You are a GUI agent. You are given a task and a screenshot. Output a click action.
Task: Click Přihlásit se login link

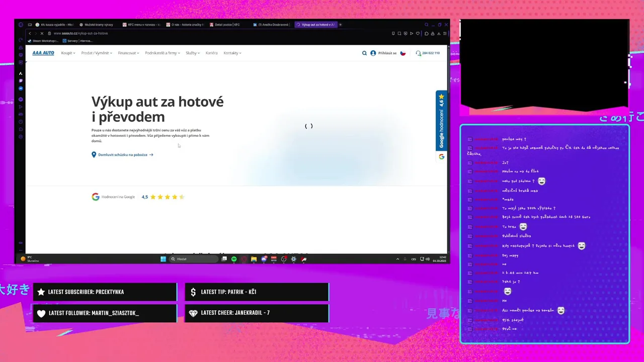click(x=387, y=53)
